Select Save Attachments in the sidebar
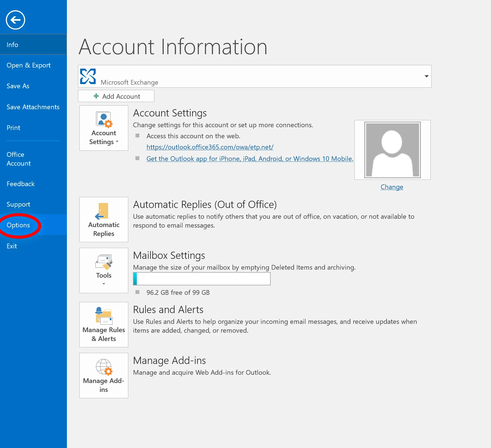This screenshot has height=448, width=491. pyautogui.click(x=33, y=107)
